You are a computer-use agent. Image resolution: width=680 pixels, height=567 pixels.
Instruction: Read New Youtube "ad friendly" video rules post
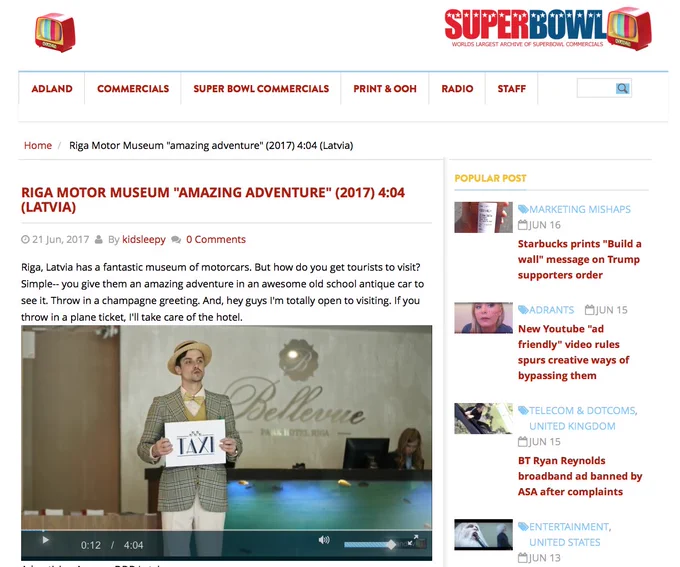coord(574,352)
